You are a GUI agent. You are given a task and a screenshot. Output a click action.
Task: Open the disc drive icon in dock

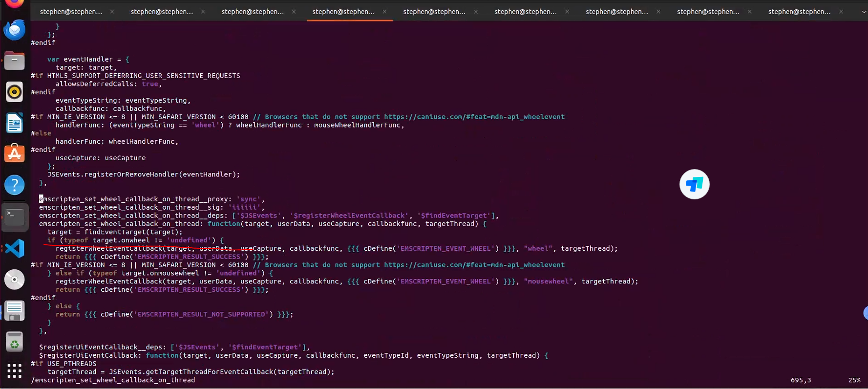coord(15,280)
